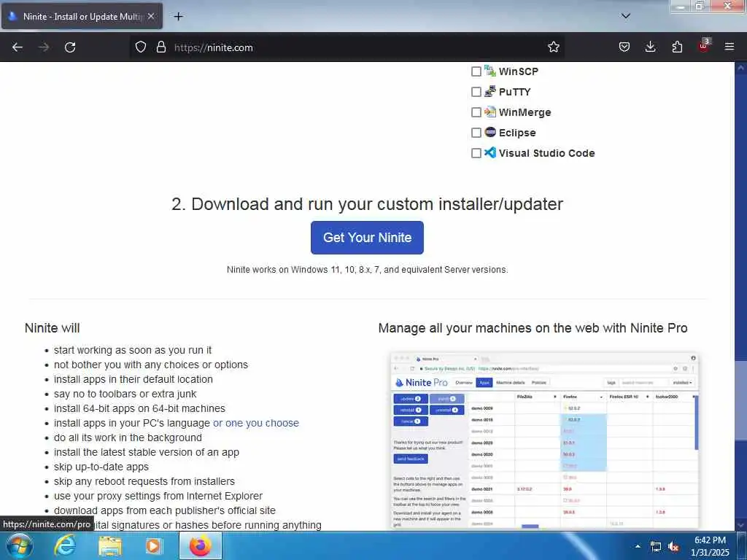Open the Pocket save icon

point(624,47)
